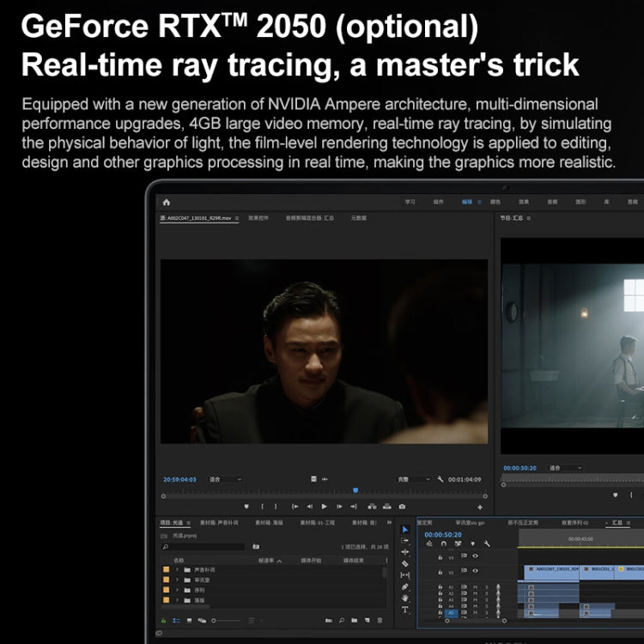Open the 效果控件 panel tab
Viewport: 644px width, 644px height.
tap(258, 218)
